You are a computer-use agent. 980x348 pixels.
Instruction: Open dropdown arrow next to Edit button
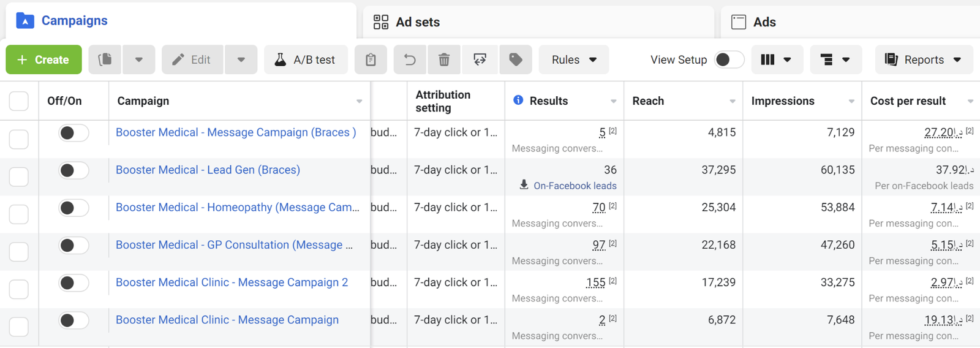(241, 59)
